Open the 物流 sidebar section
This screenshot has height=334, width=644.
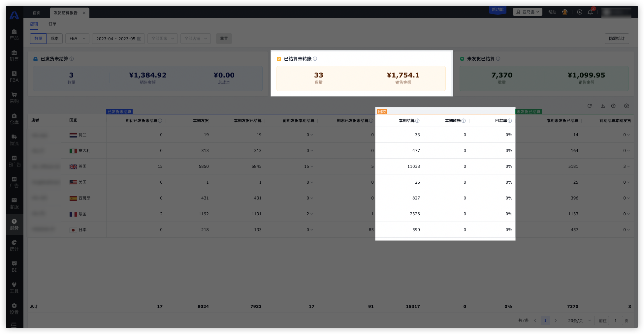(14, 140)
